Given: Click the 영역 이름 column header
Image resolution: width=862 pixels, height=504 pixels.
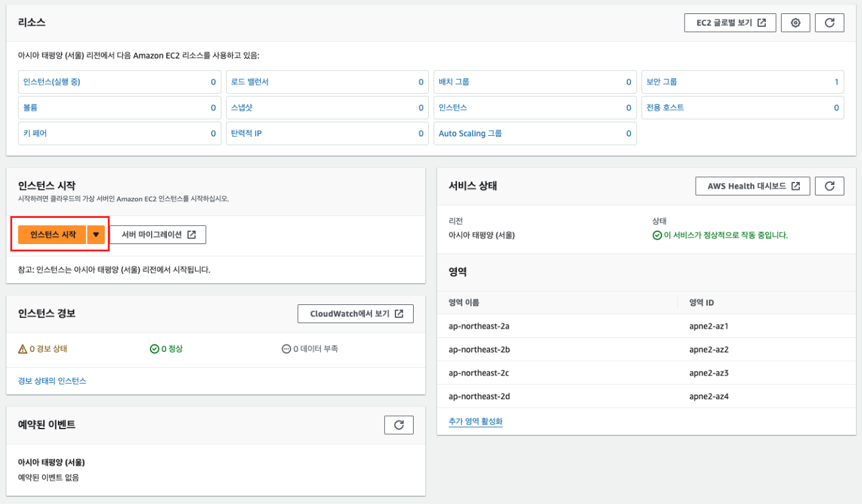Looking at the screenshot, I should [x=464, y=303].
